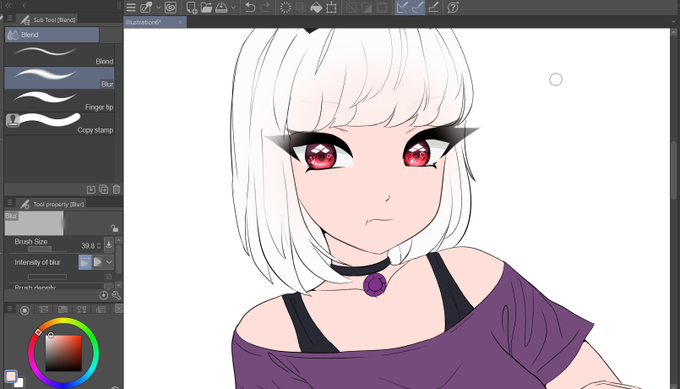Create a new canvas with New icon
Viewport: 680px width, 389px height.
point(191,7)
